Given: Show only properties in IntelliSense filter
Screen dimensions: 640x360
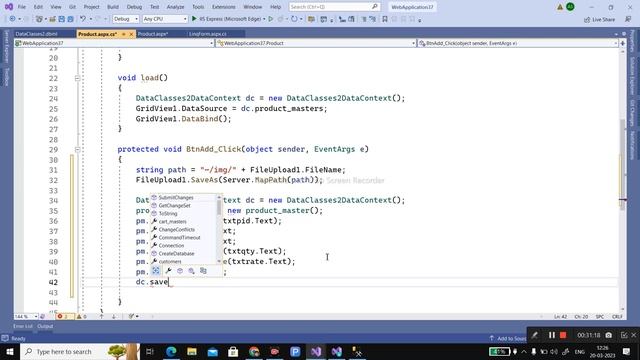Looking at the screenshot, I should 168,271.
